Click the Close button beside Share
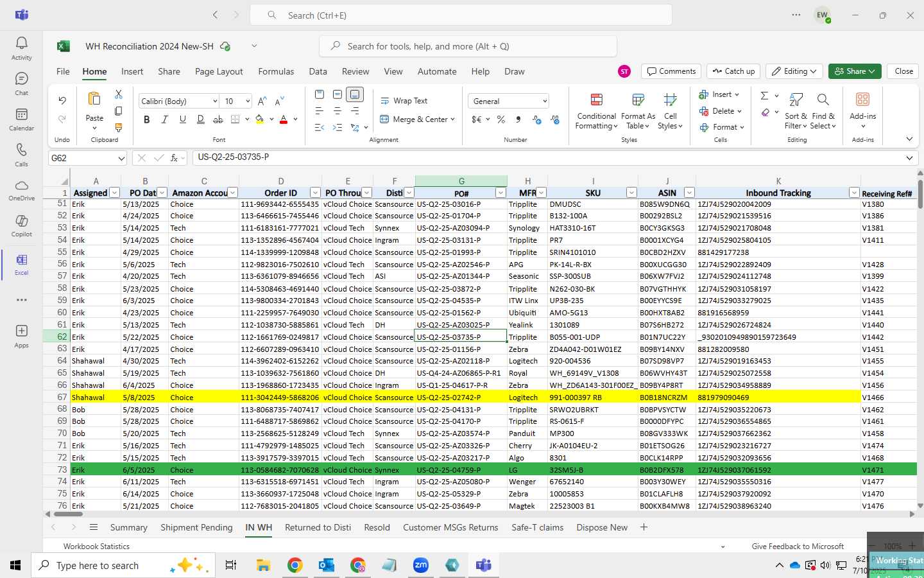Viewport: 924px width, 578px height. (x=903, y=71)
